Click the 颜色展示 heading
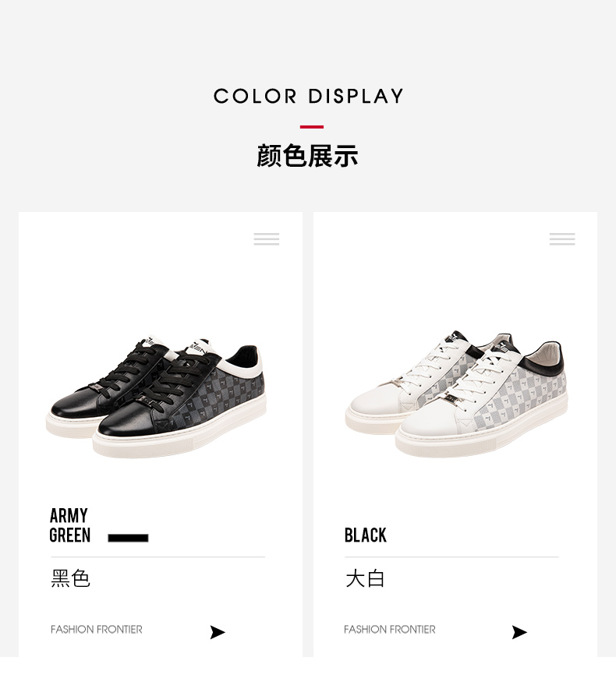616x696 pixels. pos(307,156)
